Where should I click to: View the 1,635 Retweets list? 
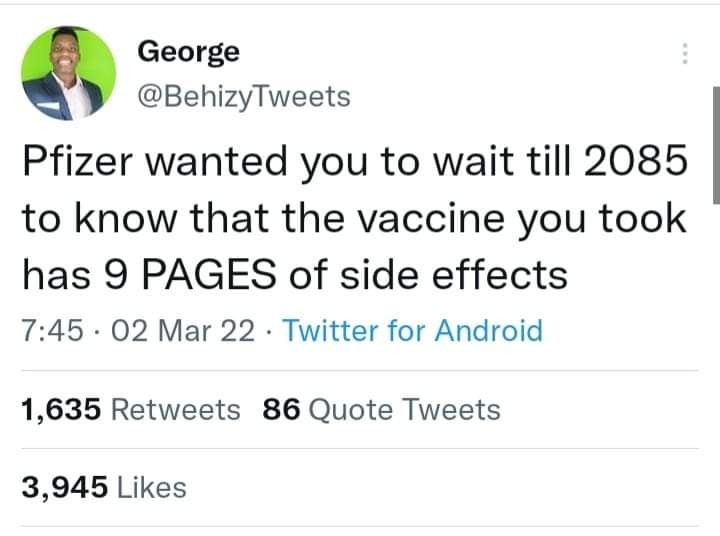point(130,409)
